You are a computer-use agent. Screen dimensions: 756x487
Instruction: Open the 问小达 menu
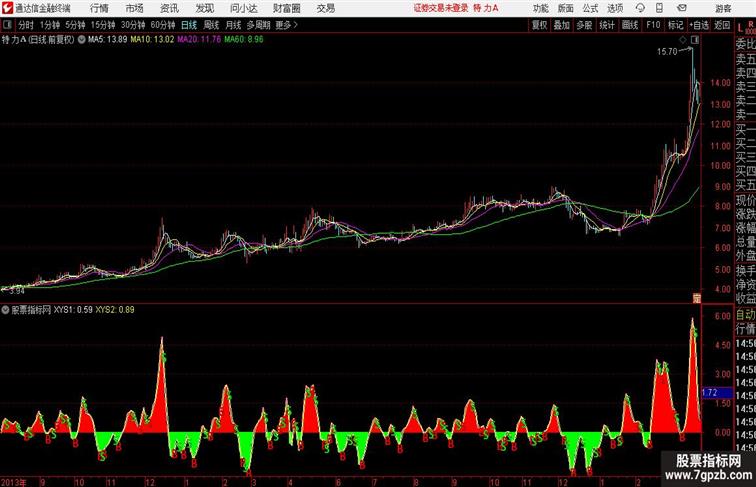pos(243,8)
